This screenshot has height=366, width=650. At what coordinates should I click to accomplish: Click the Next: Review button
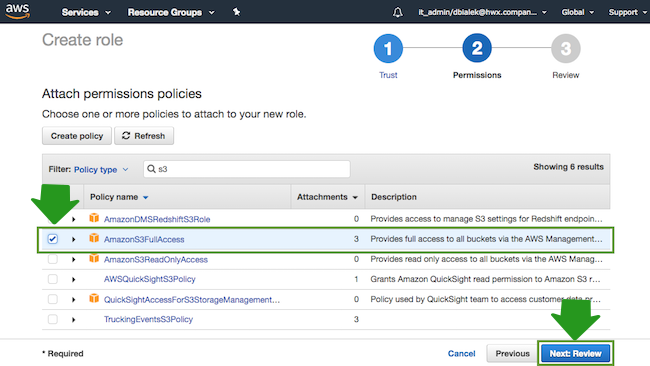pos(575,354)
